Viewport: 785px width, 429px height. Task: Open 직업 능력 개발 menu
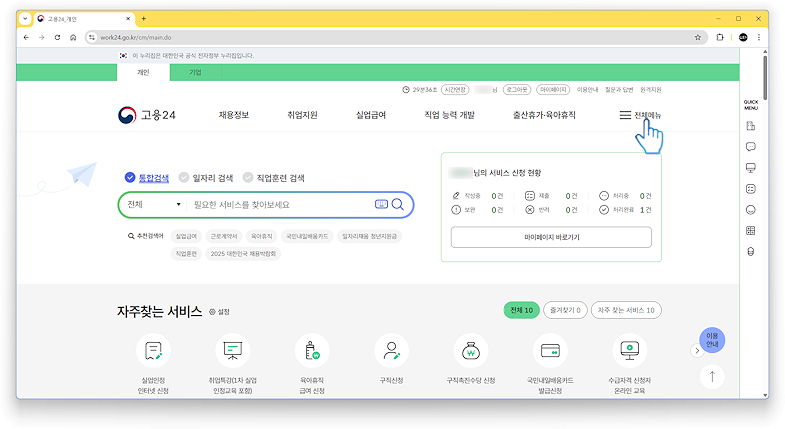[x=450, y=115]
